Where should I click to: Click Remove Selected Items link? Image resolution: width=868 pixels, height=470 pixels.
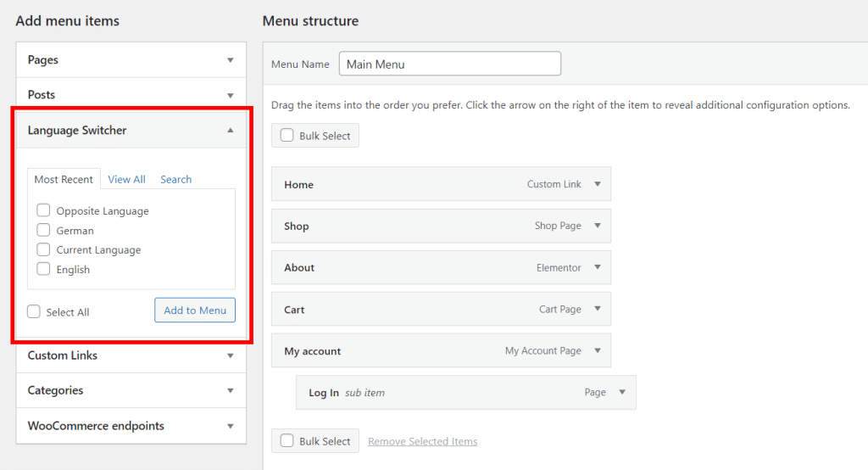pos(422,441)
